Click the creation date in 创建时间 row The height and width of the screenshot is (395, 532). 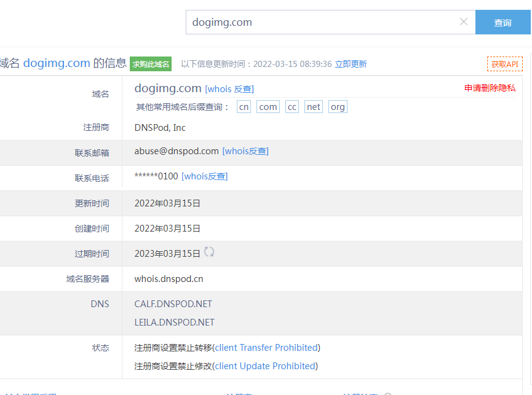[x=167, y=229]
